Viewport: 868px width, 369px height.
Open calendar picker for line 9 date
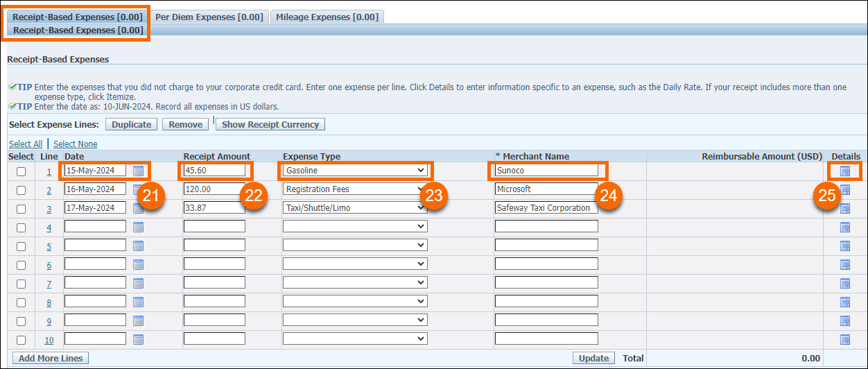click(138, 321)
